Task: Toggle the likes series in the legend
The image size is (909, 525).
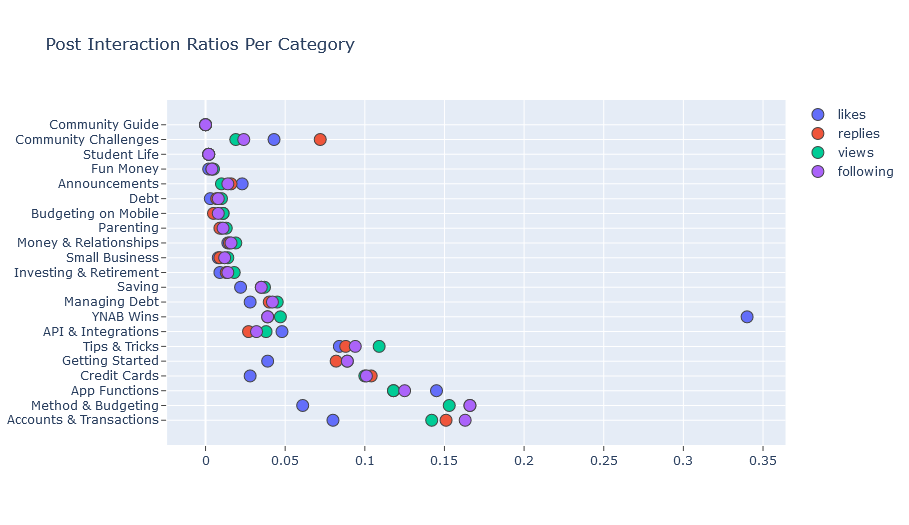Action: (x=851, y=114)
